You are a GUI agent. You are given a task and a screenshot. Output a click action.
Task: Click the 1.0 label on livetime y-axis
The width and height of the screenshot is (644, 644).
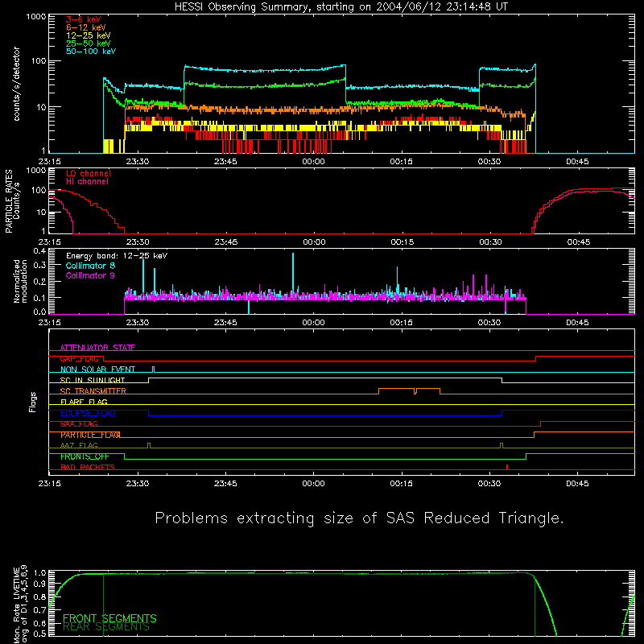[x=39, y=573]
